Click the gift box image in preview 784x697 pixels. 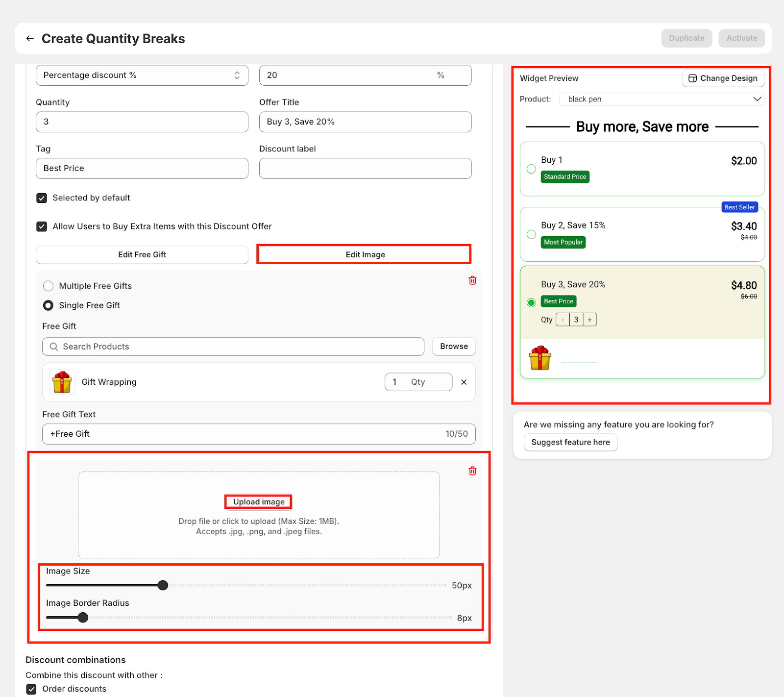(540, 358)
